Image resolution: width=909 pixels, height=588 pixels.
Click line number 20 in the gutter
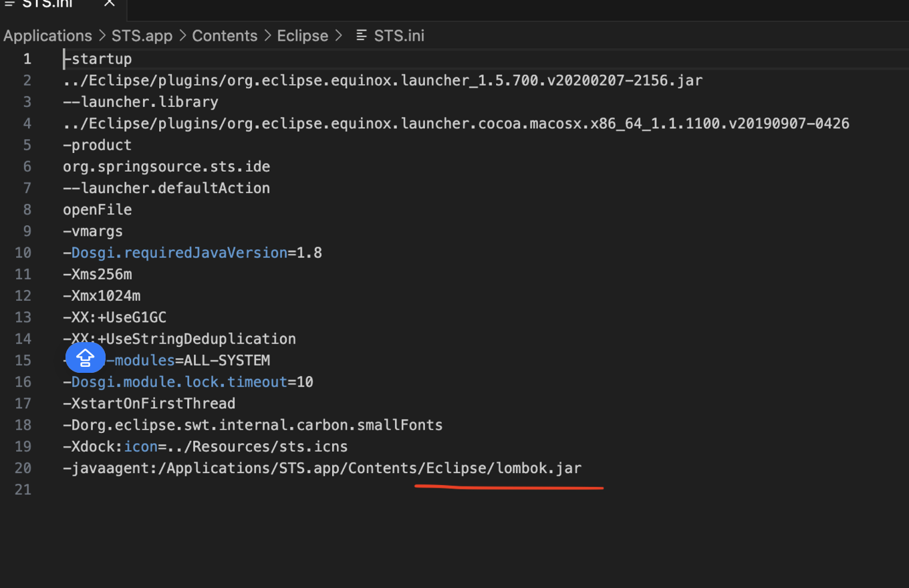click(x=23, y=468)
